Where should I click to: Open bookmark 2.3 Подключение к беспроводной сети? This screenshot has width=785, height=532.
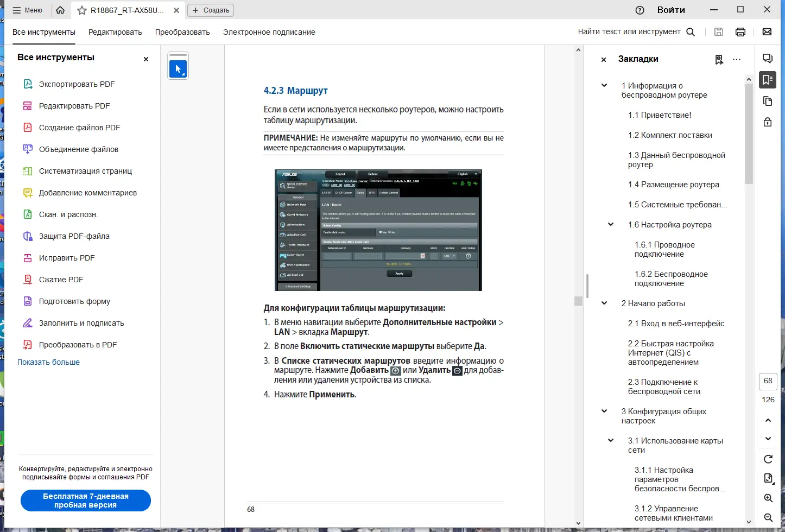tap(664, 387)
